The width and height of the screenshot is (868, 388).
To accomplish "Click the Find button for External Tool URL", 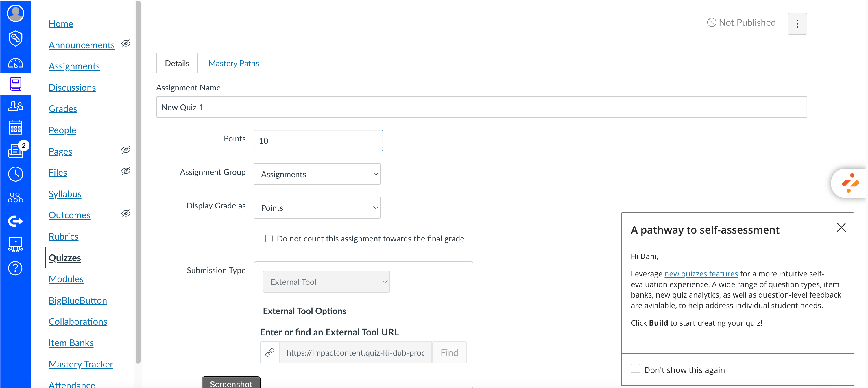I will pyautogui.click(x=449, y=352).
